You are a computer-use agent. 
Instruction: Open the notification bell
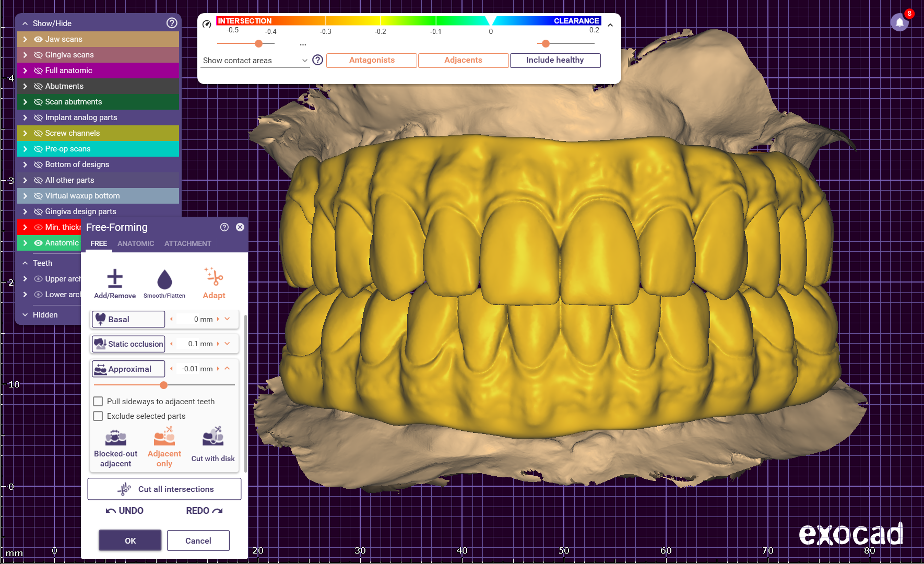click(899, 22)
